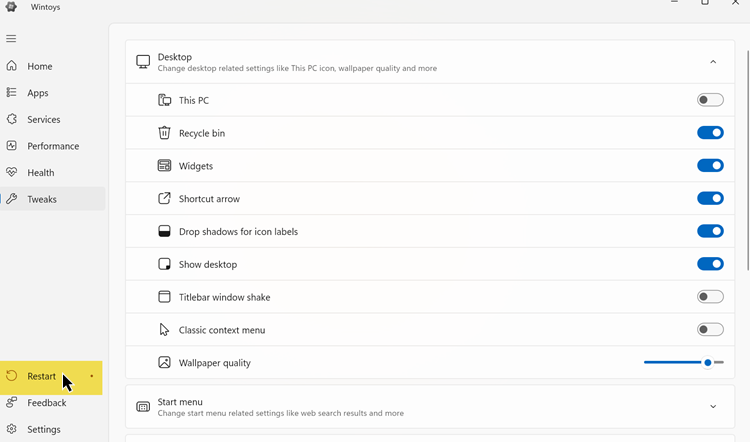The image size is (750, 442).
Task: Click the hamburger menu icon
Action: click(12, 39)
